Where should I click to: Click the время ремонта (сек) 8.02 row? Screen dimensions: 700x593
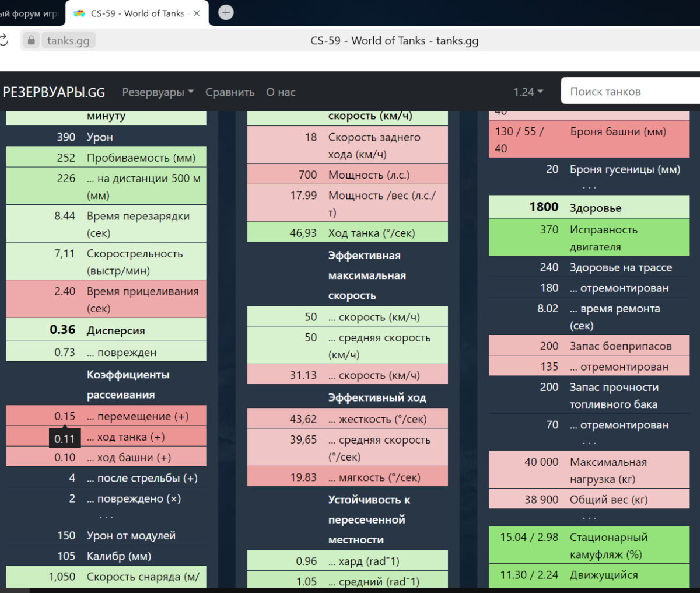point(589,316)
